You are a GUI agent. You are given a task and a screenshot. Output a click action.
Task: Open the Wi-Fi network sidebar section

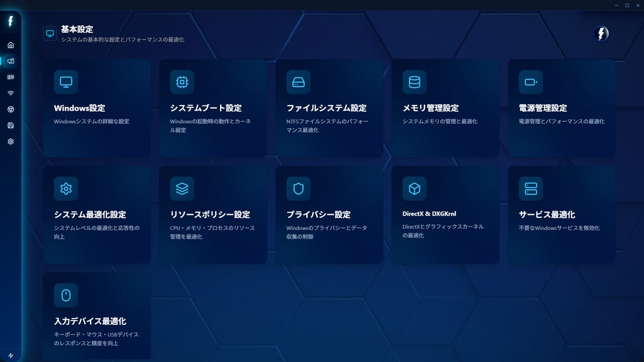click(11, 93)
